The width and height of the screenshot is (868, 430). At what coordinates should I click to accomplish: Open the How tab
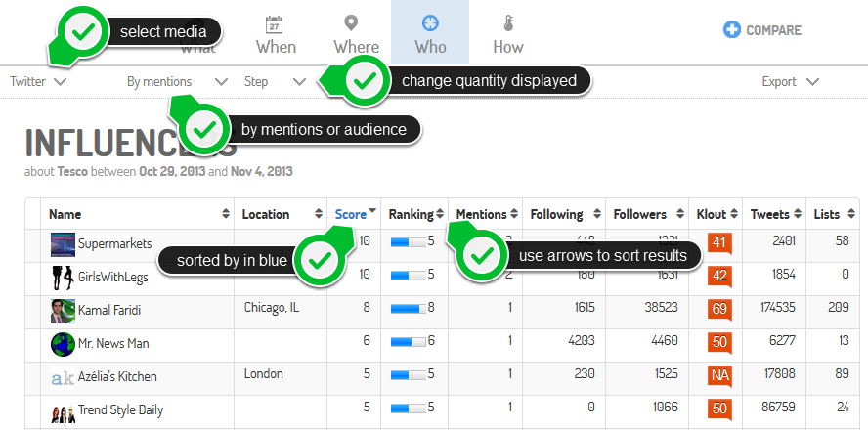click(x=508, y=32)
